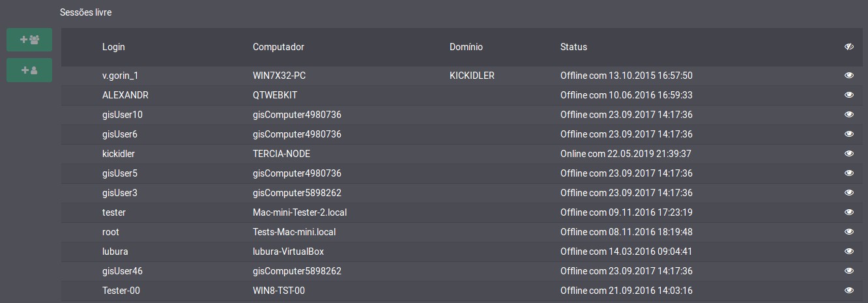This screenshot has width=868, height=303.
Task: Toggle the hidden-eye icon in table header
Action: pyautogui.click(x=848, y=47)
